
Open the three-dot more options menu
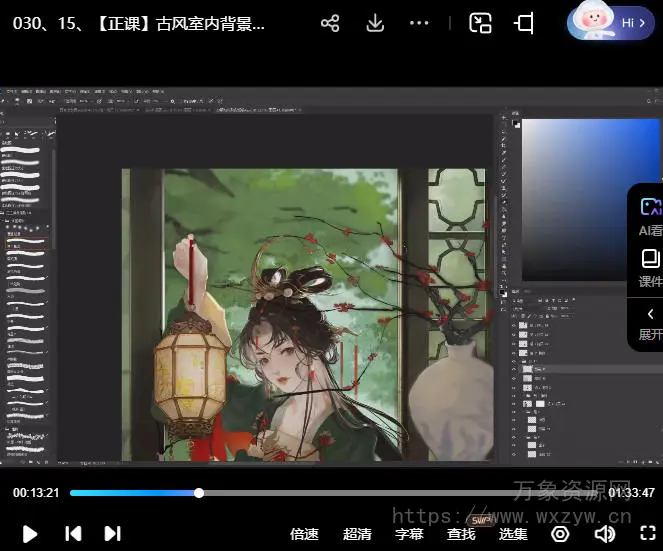click(x=419, y=23)
